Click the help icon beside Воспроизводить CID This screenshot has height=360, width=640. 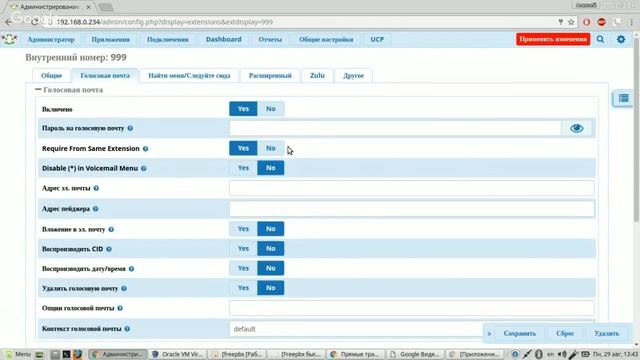(109, 249)
